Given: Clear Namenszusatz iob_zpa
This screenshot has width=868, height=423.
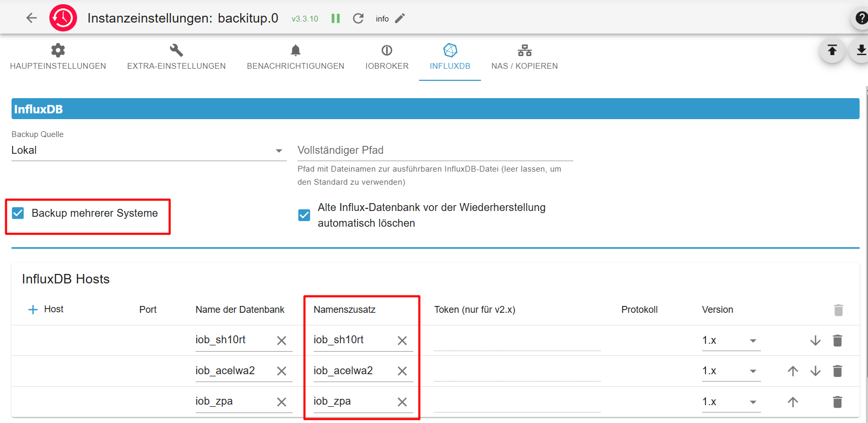Looking at the screenshot, I should pos(402,402).
